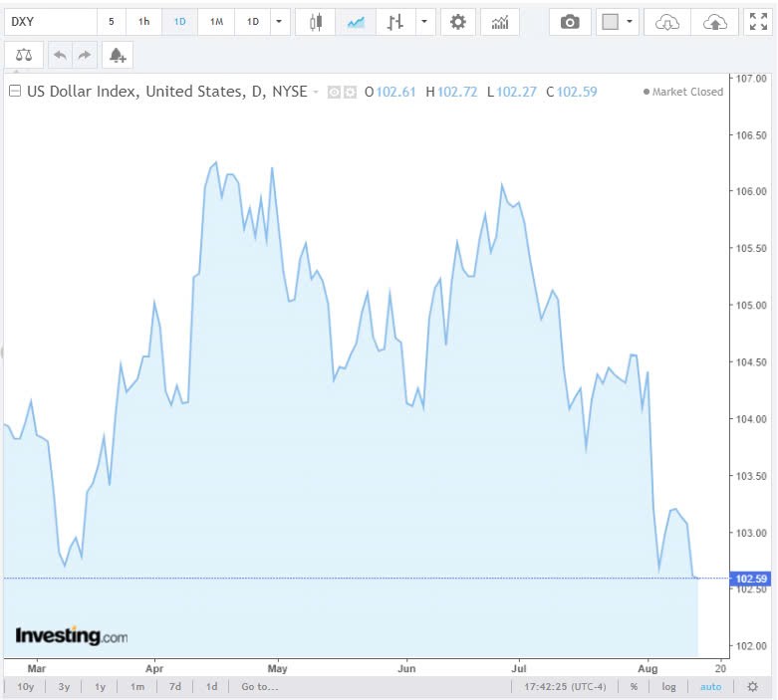Click the Go to... button
The image size is (778, 700).
coord(260,686)
